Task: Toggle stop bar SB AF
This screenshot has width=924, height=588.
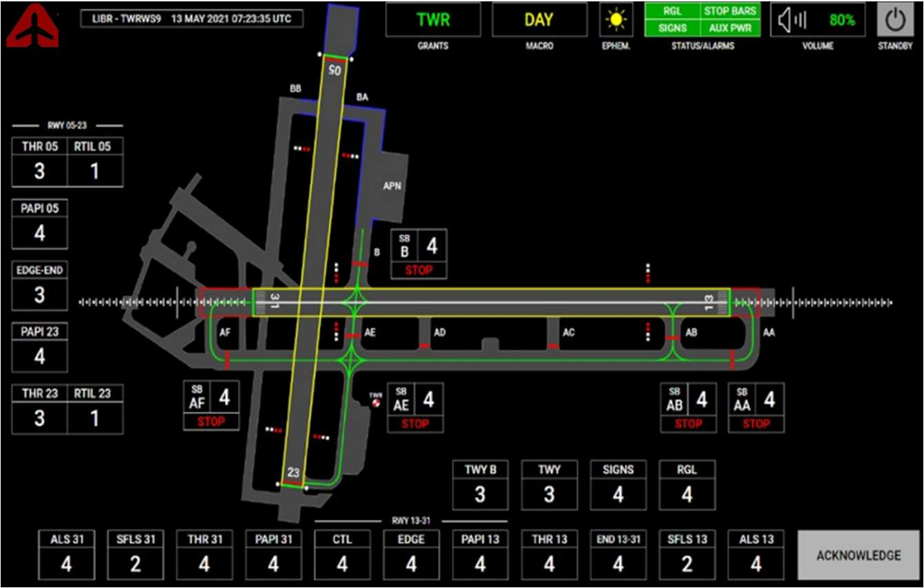Action: 211,405
